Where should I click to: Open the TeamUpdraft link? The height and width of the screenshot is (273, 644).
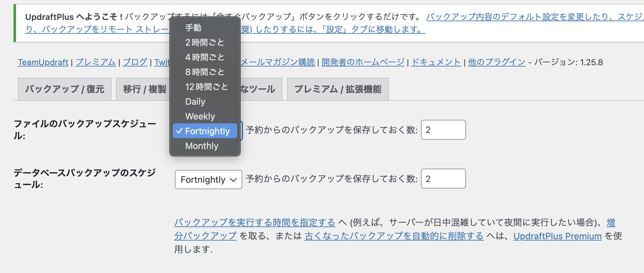pos(43,62)
